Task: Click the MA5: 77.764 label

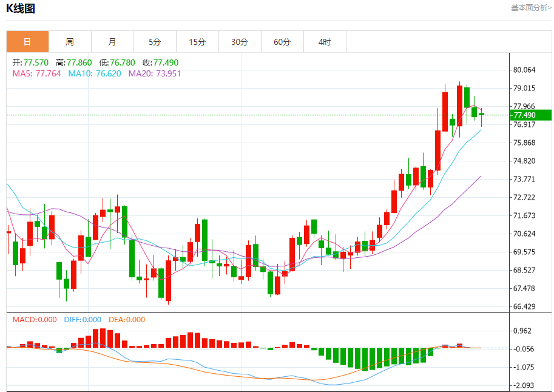Action: click(x=37, y=73)
